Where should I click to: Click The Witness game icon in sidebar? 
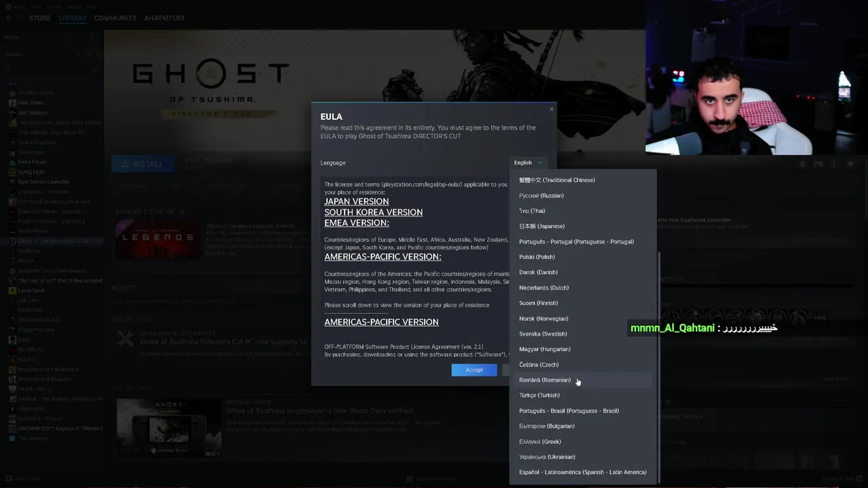(12, 439)
